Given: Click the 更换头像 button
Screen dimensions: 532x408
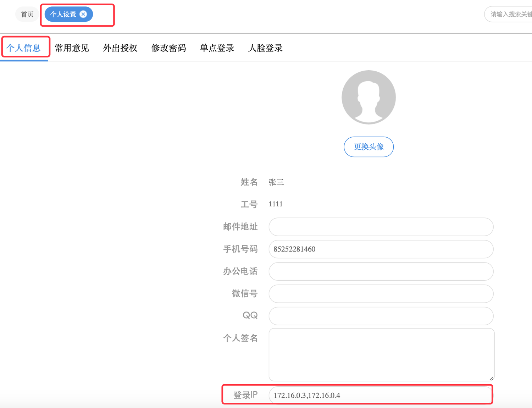Looking at the screenshot, I should tap(368, 147).
